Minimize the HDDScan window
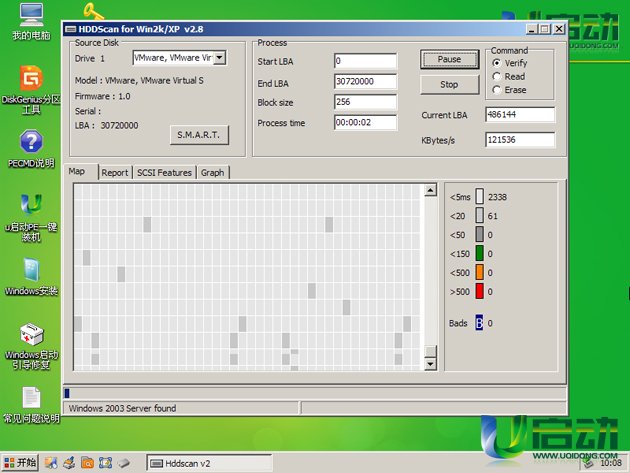The width and height of the screenshot is (630, 473). (532, 29)
